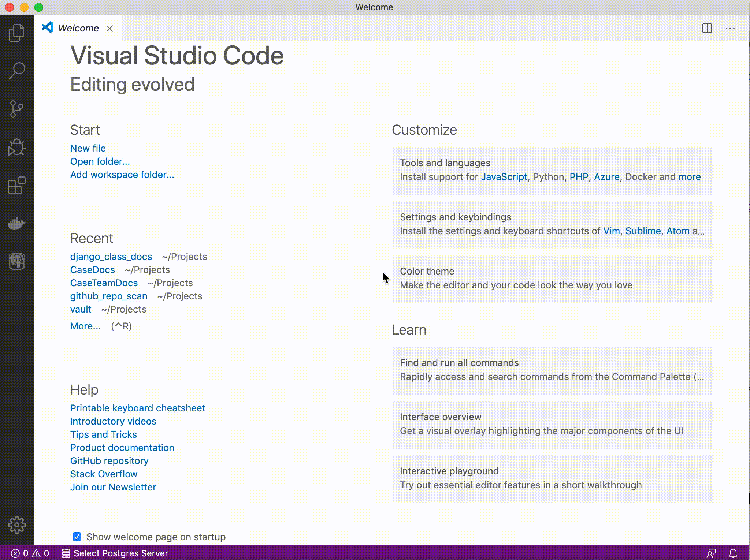Open the Extensions icon in the sidebar

tap(17, 186)
